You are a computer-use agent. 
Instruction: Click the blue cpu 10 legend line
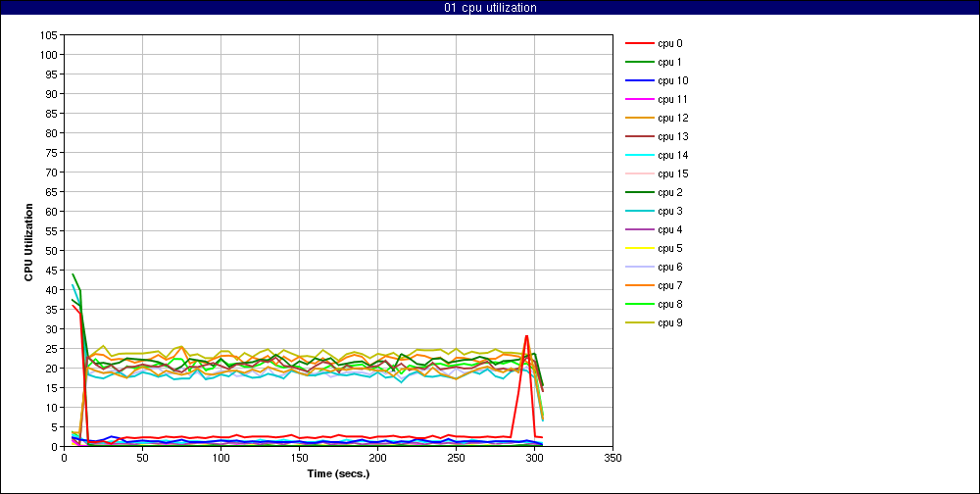(x=639, y=80)
